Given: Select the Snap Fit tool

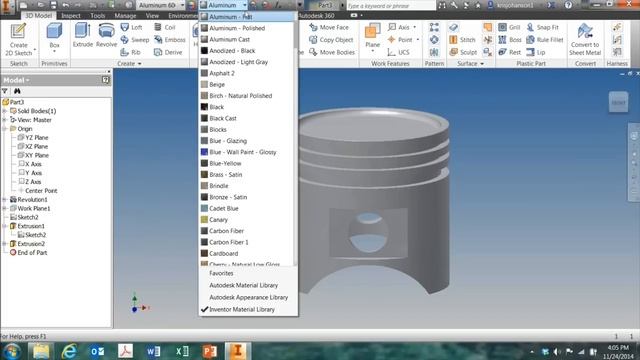Looking at the screenshot, I should point(542,27).
